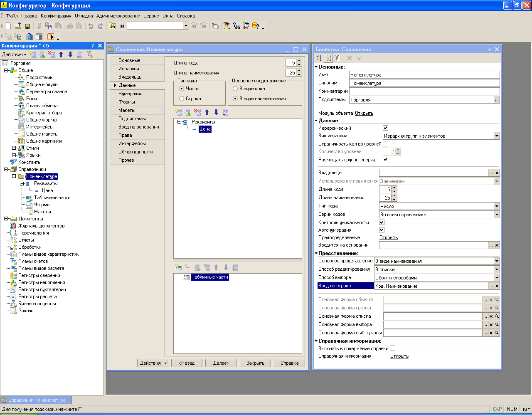532x415 pixels.
Task: Select the Строка radio button for Тип кода
Action: click(182, 99)
